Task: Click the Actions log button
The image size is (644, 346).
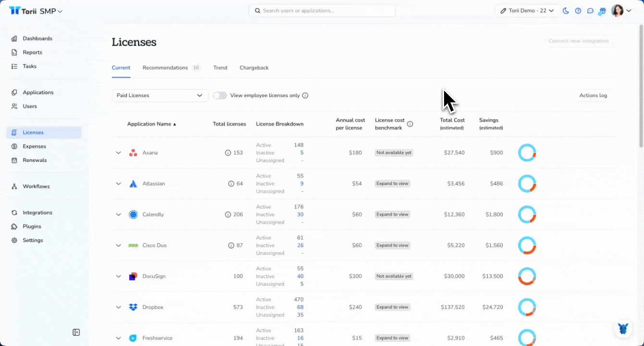Action: 593,95
